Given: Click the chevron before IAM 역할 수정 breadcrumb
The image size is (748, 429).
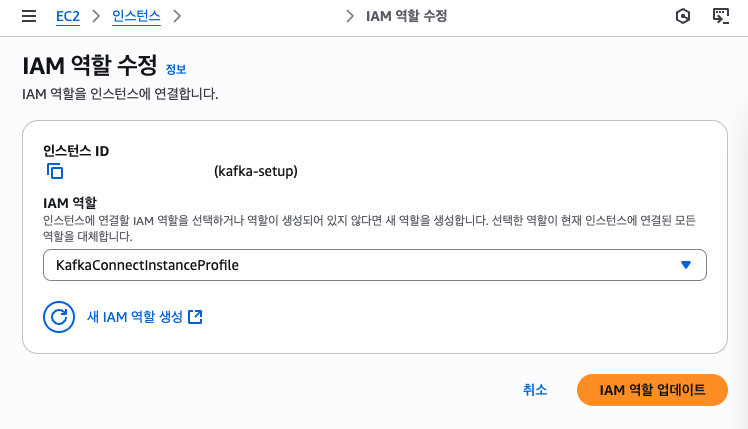Looking at the screenshot, I should (349, 16).
